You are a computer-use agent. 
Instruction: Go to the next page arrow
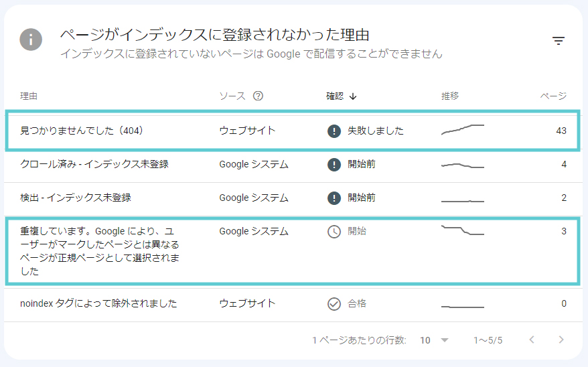coord(561,340)
